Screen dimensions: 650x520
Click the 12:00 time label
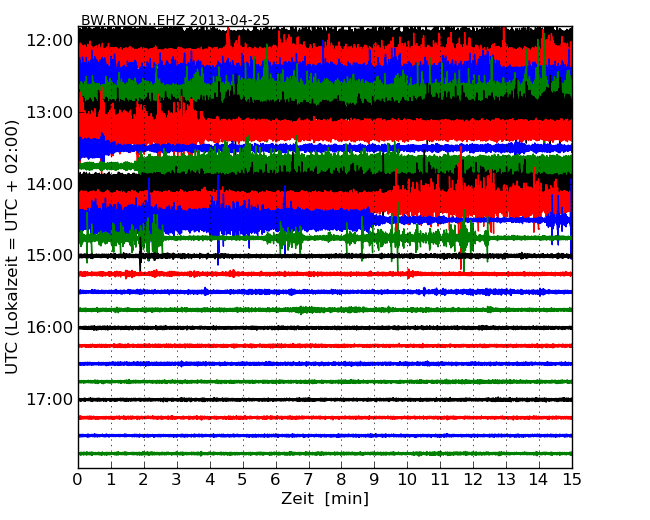pyautogui.click(x=50, y=41)
